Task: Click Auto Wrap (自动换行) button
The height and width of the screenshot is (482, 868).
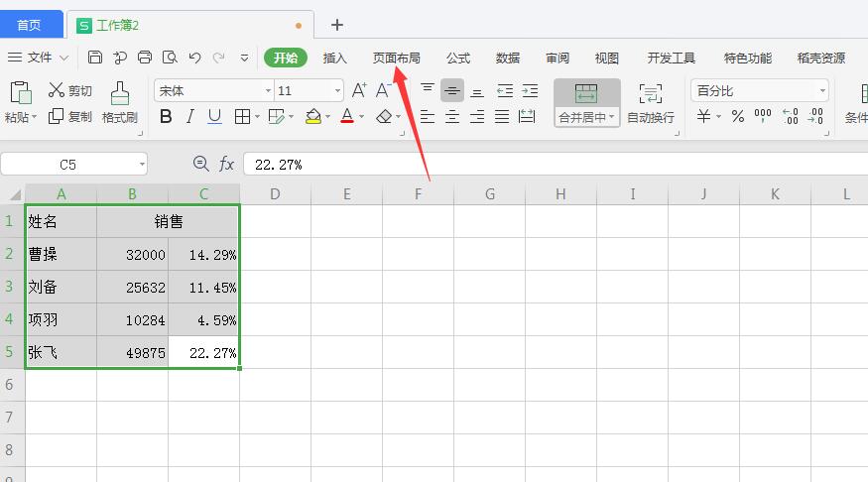Action: (651, 103)
